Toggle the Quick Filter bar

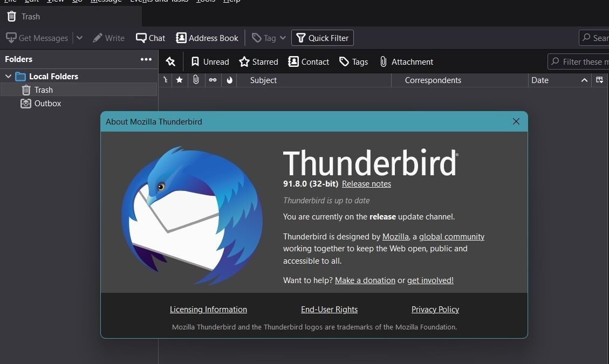(x=323, y=38)
